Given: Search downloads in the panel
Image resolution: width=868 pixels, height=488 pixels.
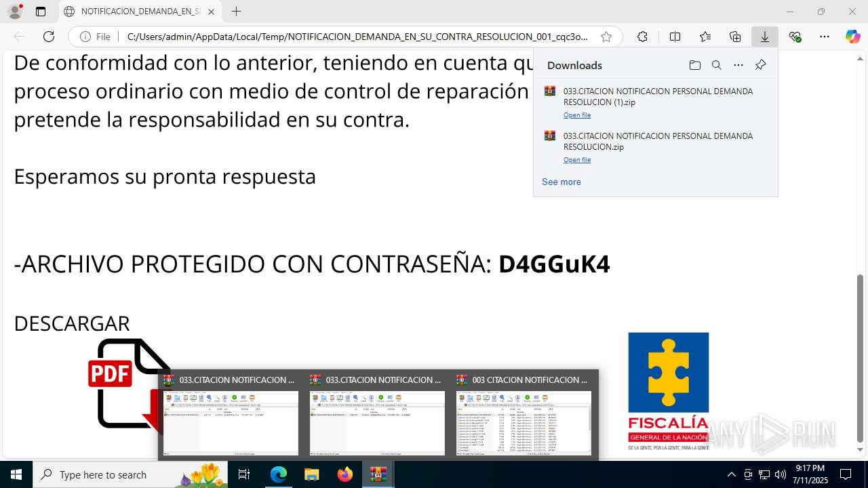Looking at the screenshot, I should [716, 65].
